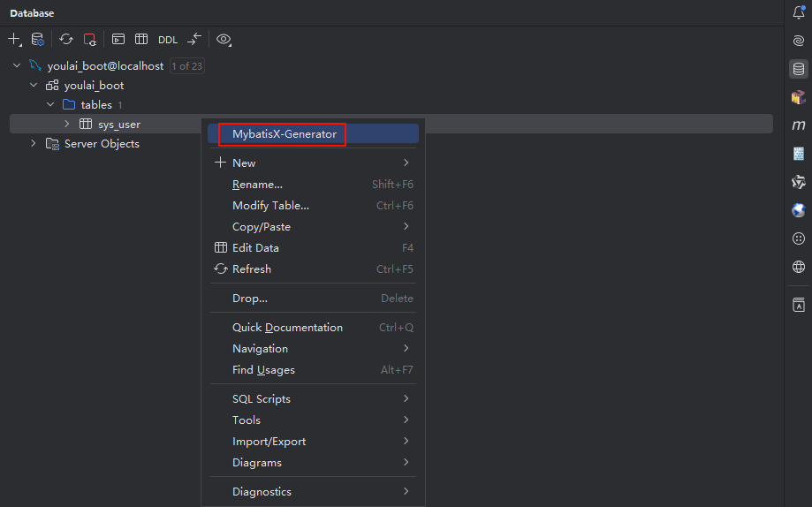
Task: Open Notifications bell in right sidebar
Action: [799, 12]
